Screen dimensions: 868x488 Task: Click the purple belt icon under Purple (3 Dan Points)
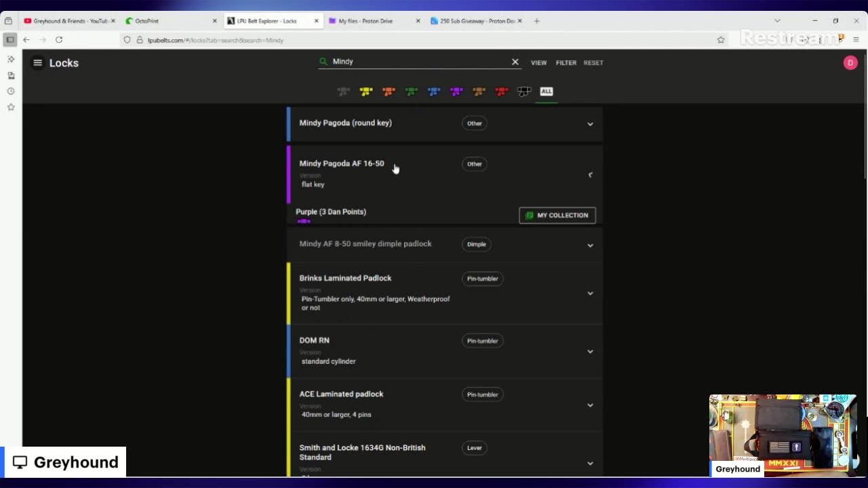(x=303, y=221)
